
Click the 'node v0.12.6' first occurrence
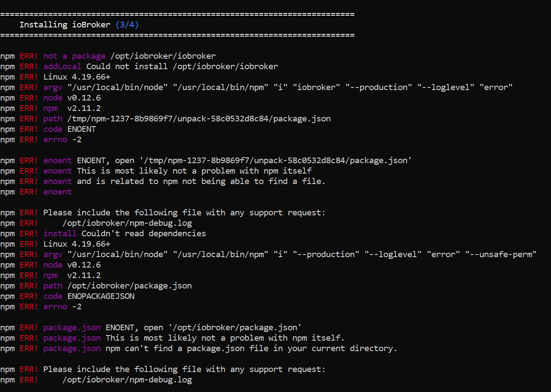coord(72,98)
